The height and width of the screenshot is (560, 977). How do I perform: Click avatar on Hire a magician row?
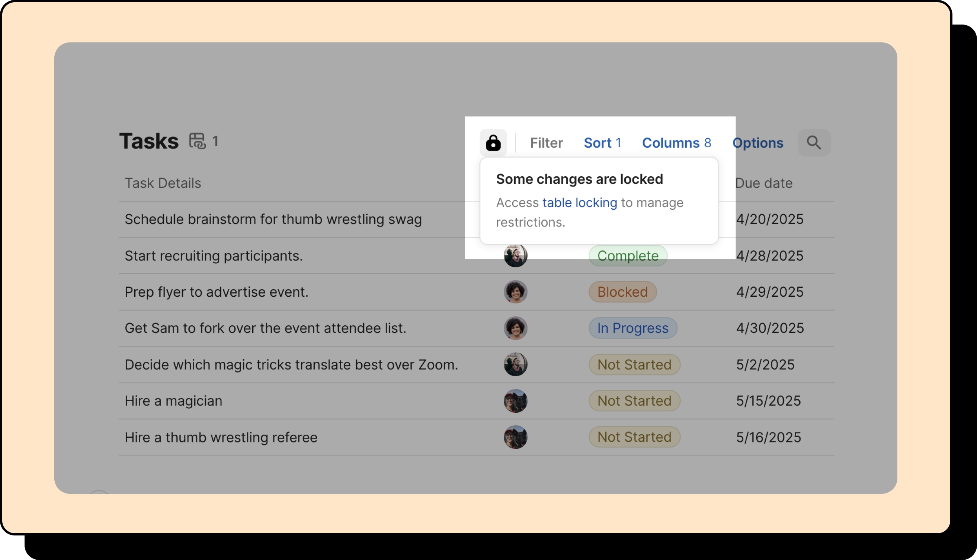(x=515, y=401)
